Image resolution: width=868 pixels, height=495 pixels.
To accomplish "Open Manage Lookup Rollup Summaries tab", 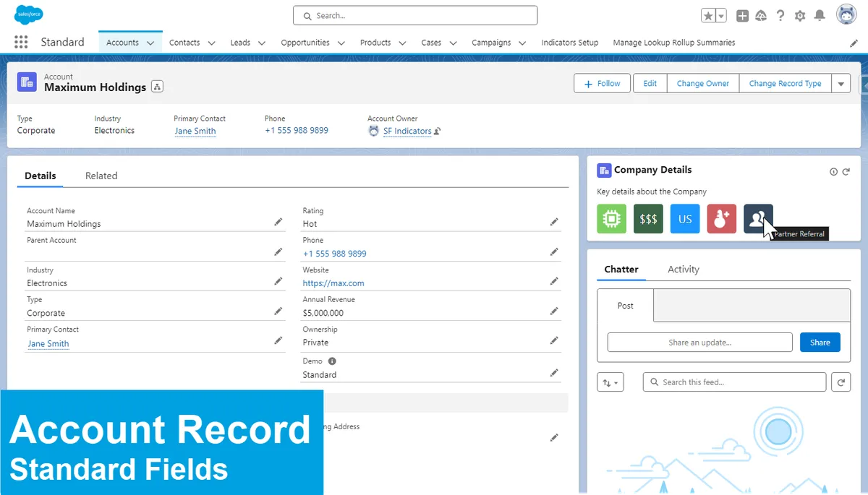I will click(674, 43).
